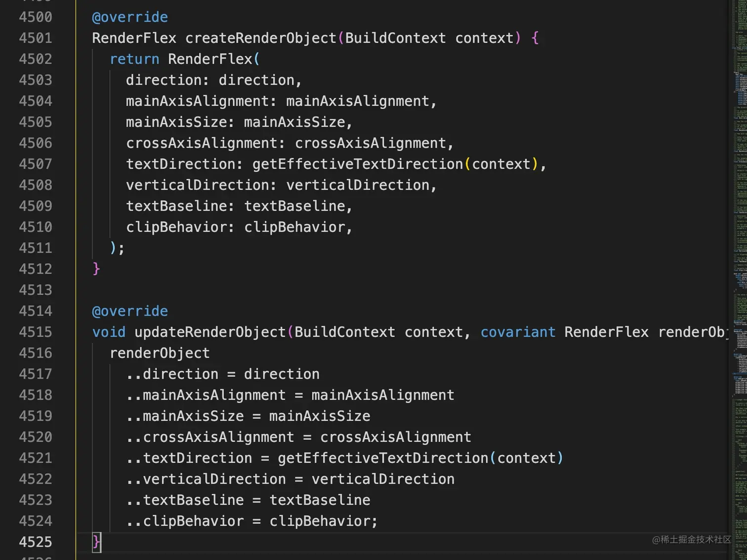Screen dimensions: 747x560
Task: Click 'crossAxisAlignment: crossAxisAlignment,' on line 4506
Action: [x=290, y=143]
